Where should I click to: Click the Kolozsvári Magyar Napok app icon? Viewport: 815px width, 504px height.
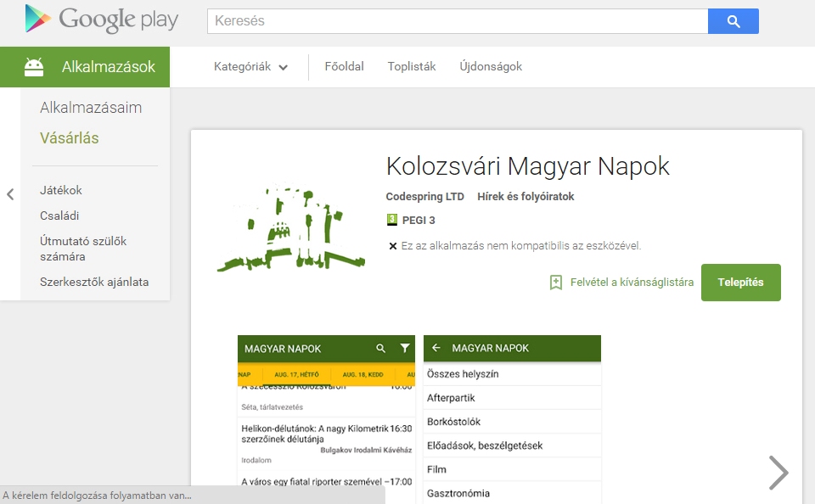tap(291, 227)
